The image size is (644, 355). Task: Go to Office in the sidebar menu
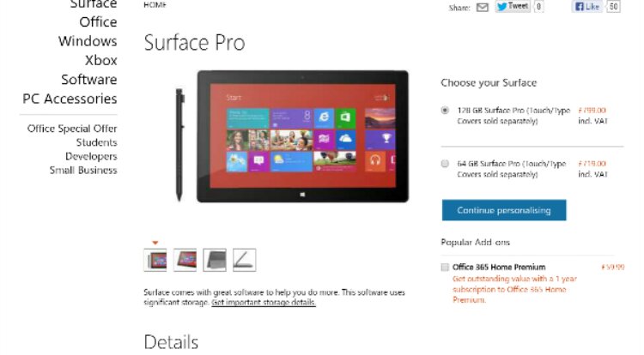[98, 21]
